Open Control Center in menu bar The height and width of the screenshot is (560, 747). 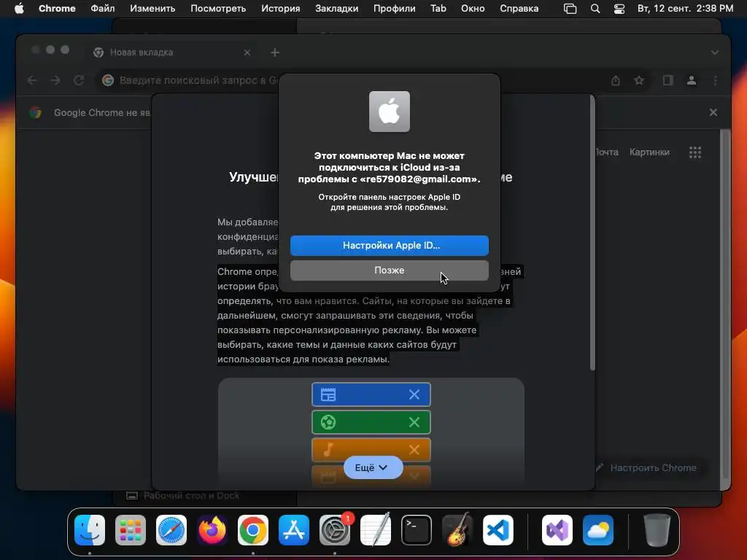coord(619,9)
